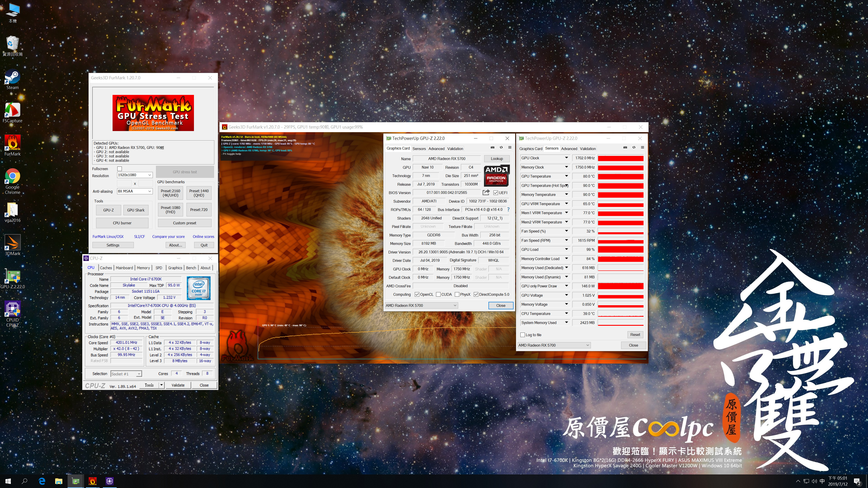The height and width of the screenshot is (488, 868).
Task: Click the FurMark GPU Stress Test banner image
Action: click(153, 113)
